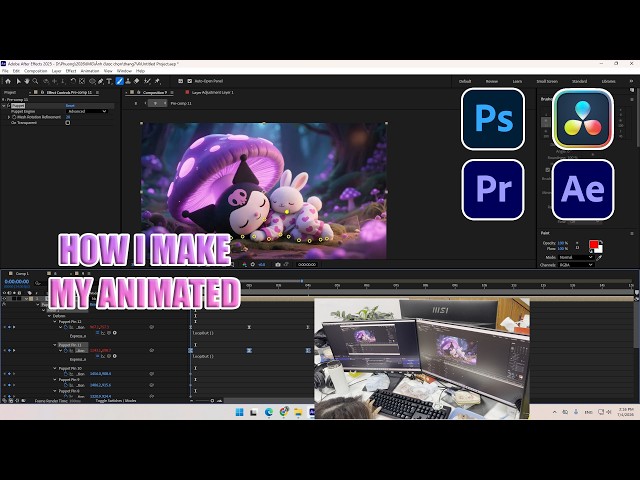This screenshot has width=640, height=480.
Task: Open Microsoft Edge from the taskbar
Action: coord(269,412)
